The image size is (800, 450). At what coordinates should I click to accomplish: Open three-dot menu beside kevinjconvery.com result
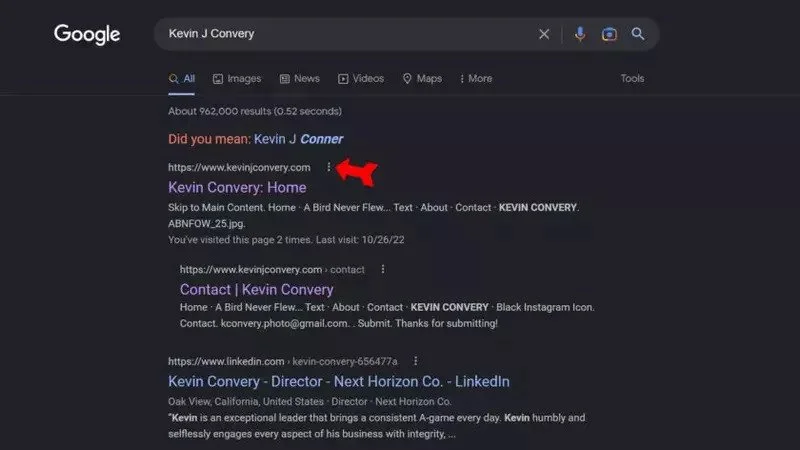(x=328, y=167)
